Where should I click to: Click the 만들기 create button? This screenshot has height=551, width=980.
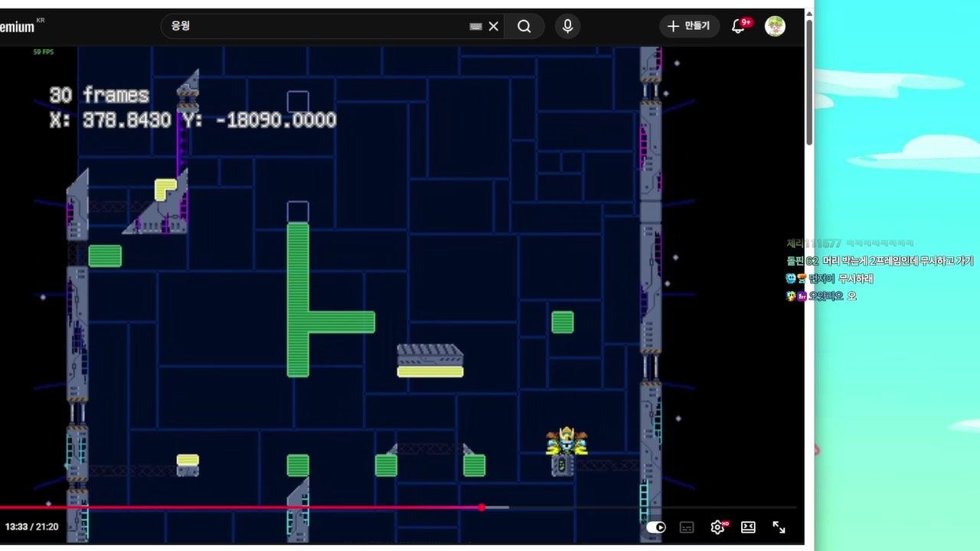pos(689,26)
